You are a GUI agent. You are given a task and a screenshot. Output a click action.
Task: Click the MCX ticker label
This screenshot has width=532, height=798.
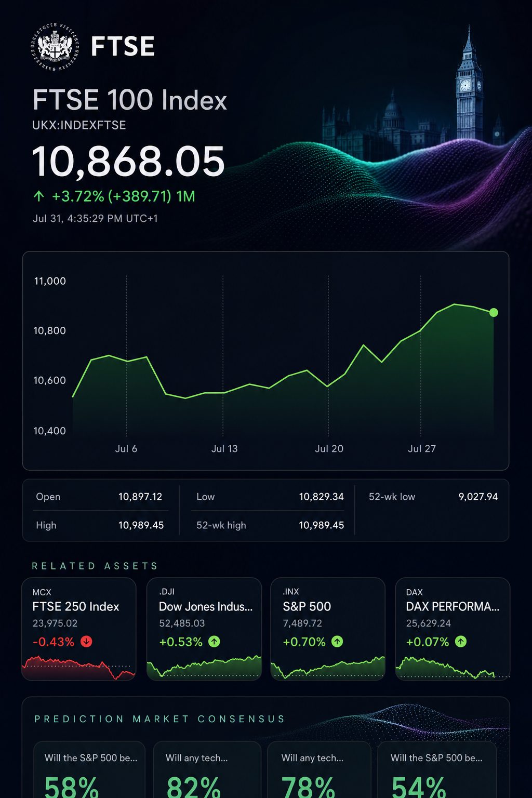[x=42, y=592]
